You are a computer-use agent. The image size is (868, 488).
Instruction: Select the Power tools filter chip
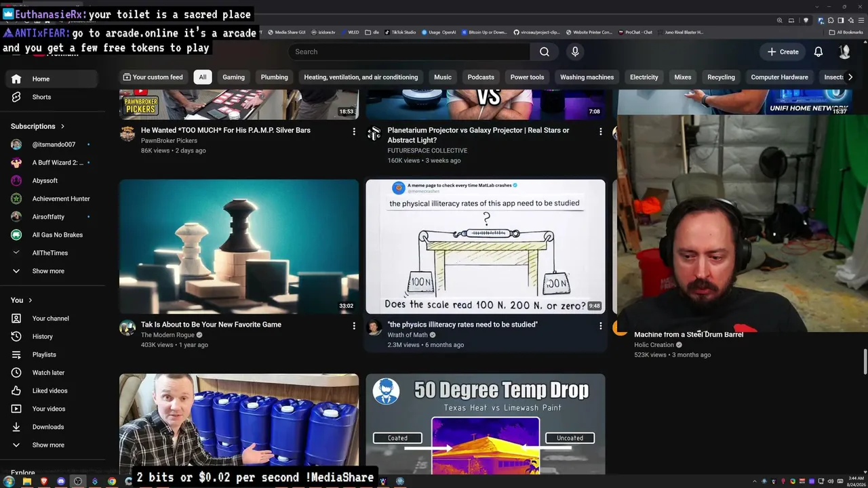coord(527,77)
